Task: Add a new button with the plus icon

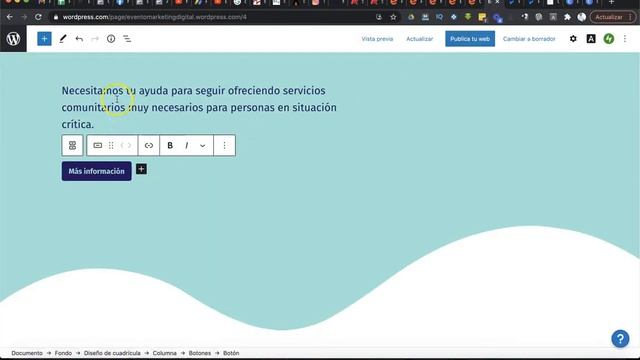Action: 141,169
